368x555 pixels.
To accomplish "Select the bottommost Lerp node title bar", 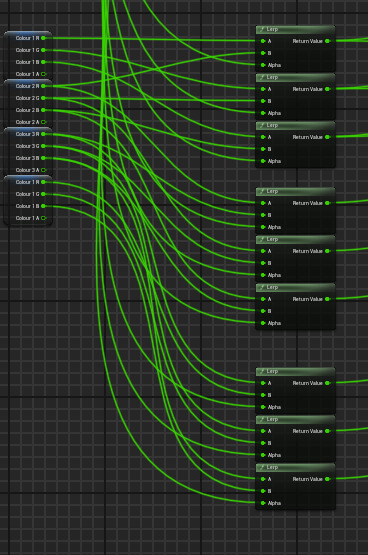I will 295,467.
